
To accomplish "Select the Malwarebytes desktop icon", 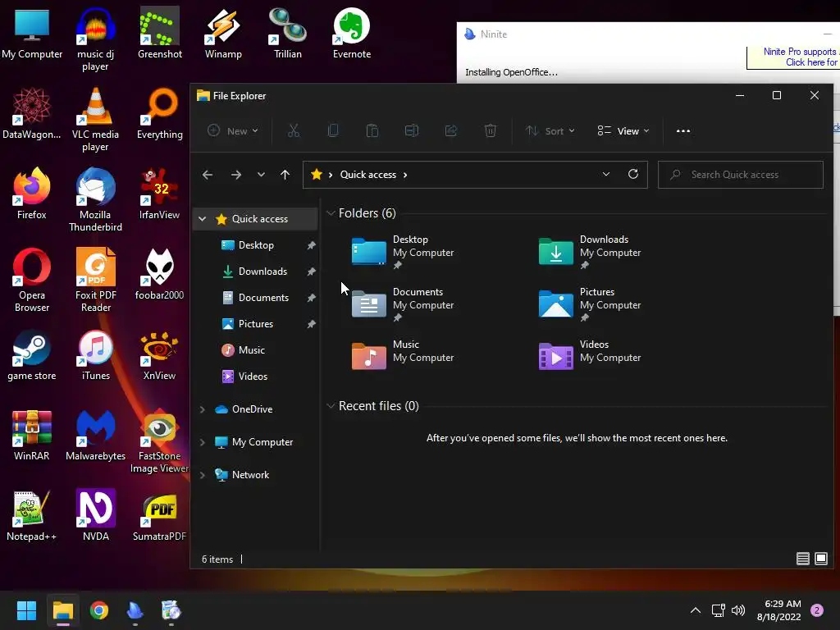I will pyautogui.click(x=95, y=435).
